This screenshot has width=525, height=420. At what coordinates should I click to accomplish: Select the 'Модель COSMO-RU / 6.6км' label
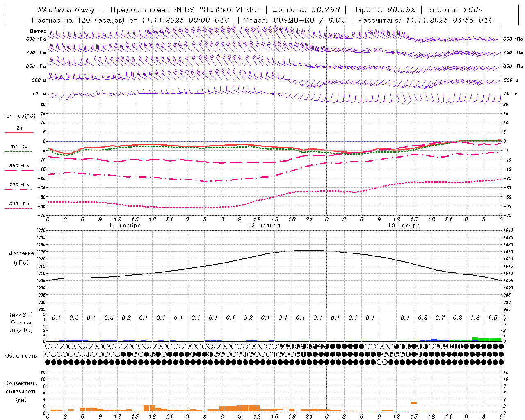296,20
